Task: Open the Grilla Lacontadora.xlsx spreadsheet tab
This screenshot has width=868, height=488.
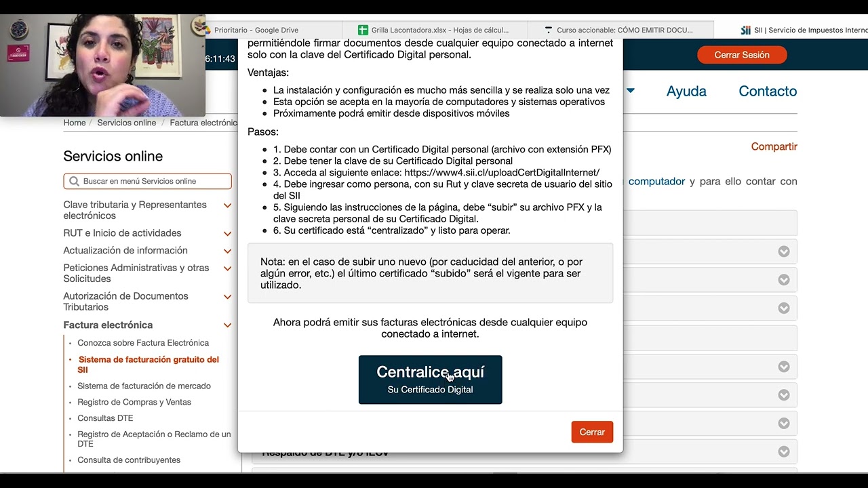Action: click(440, 30)
